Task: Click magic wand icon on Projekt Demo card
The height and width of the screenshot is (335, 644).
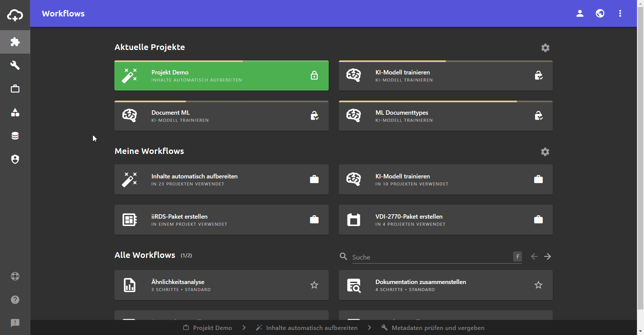Action: (x=129, y=75)
